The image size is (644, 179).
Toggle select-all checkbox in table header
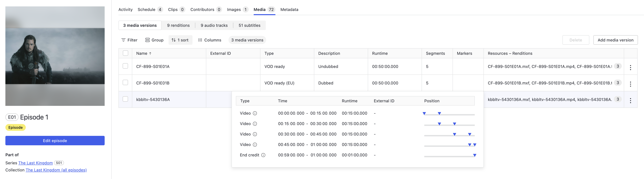tap(126, 53)
